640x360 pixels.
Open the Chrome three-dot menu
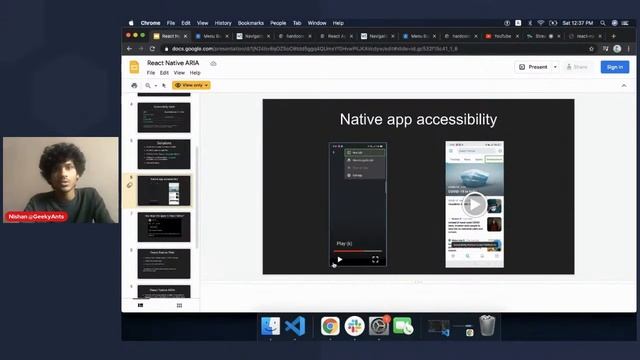[629, 49]
